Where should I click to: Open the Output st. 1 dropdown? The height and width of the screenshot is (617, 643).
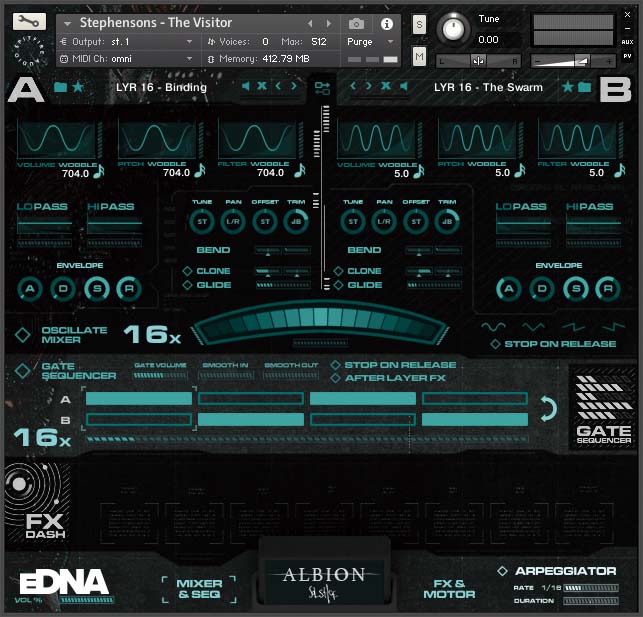pos(189,41)
